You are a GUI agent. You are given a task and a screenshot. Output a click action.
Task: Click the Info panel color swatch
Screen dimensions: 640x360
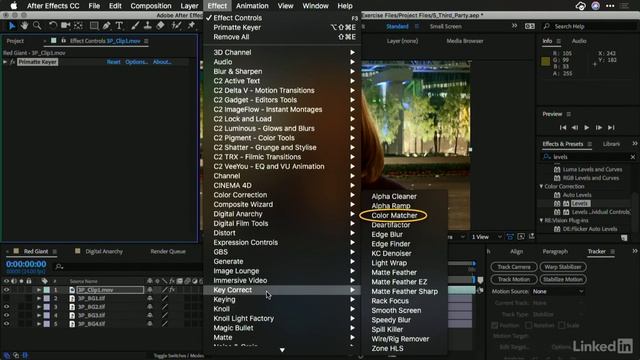[x=545, y=62]
